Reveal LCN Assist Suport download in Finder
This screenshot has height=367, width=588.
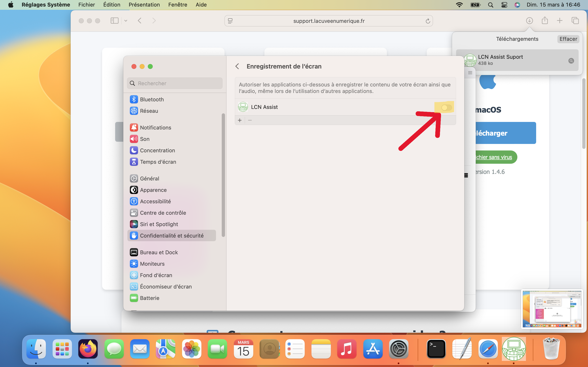[x=571, y=61]
